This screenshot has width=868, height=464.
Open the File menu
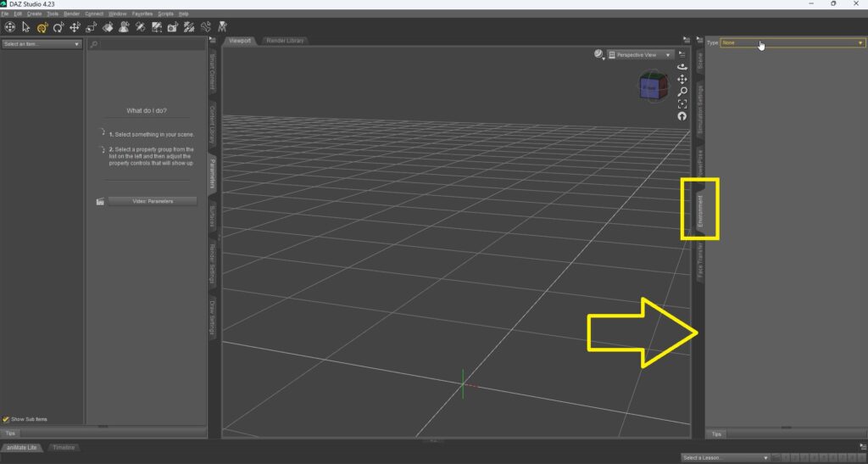[x=5, y=14]
